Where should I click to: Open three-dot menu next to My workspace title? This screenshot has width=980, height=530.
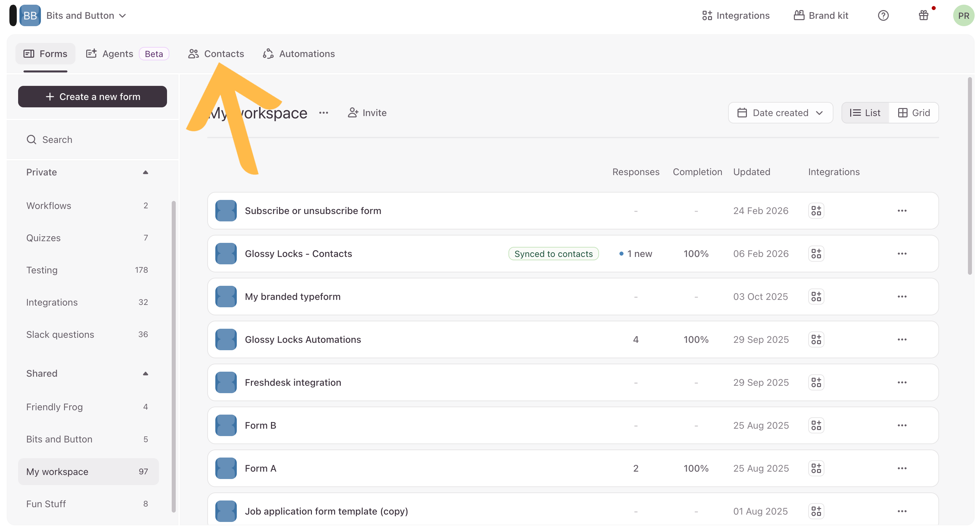323,113
